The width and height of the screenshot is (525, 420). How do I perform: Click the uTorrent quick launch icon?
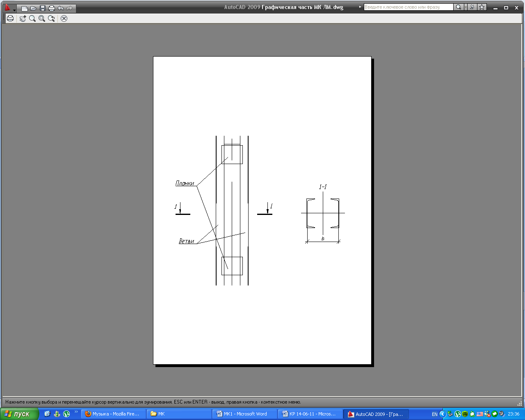click(66, 414)
